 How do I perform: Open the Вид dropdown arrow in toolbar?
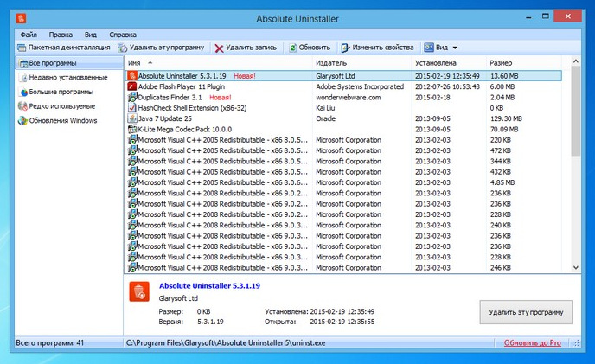(455, 48)
